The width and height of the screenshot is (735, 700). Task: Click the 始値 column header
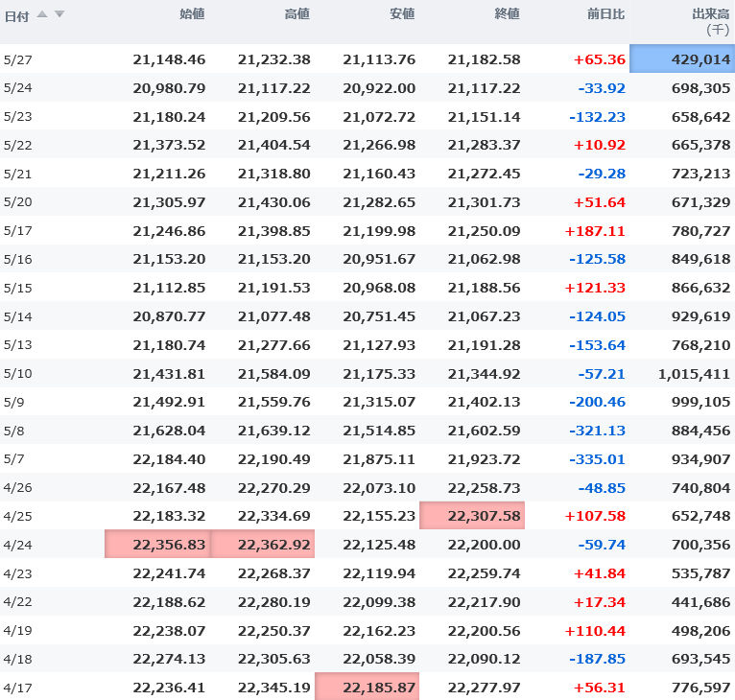(x=192, y=14)
